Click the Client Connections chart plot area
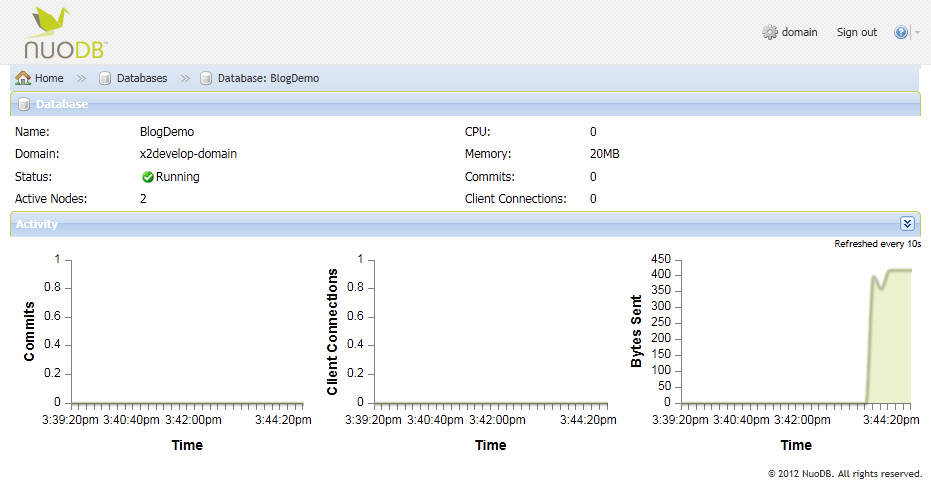 pos(491,331)
